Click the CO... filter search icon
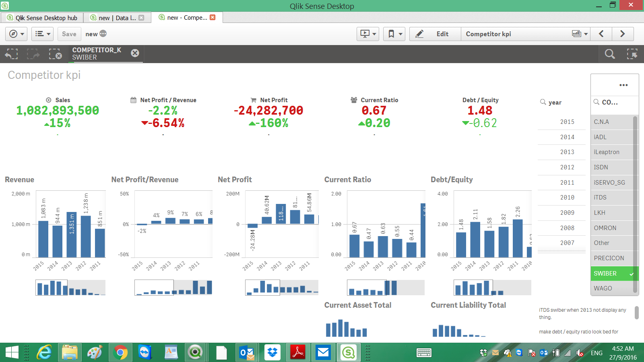The height and width of the screenshot is (362, 644). click(597, 102)
